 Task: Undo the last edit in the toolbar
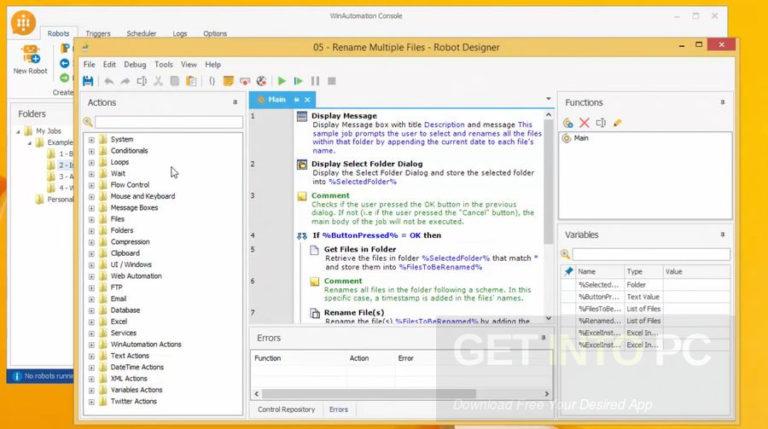pos(109,81)
